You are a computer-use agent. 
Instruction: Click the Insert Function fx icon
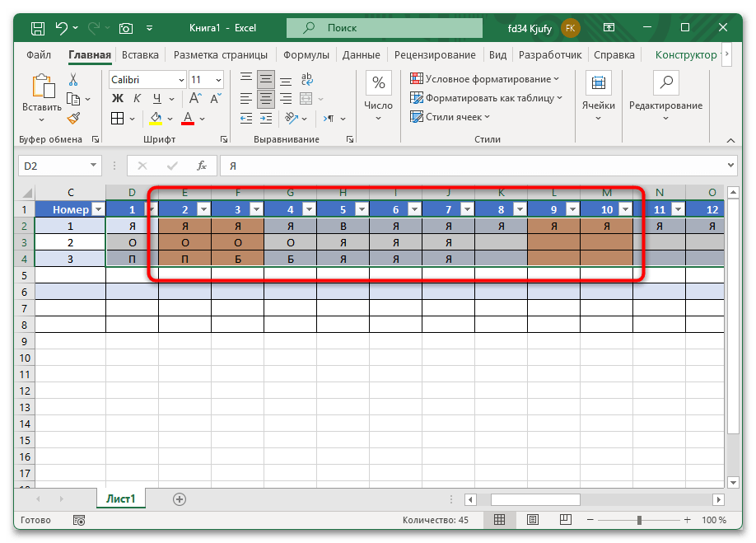[201, 166]
